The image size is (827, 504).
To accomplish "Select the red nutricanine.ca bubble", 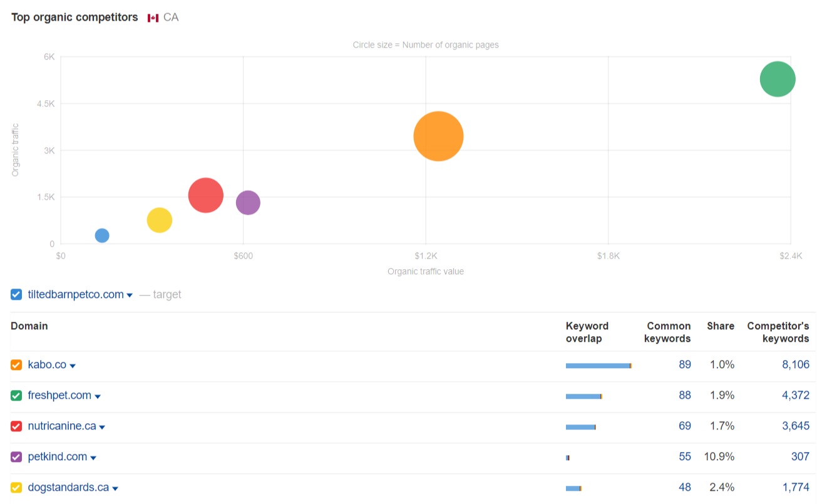I will [x=205, y=195].
